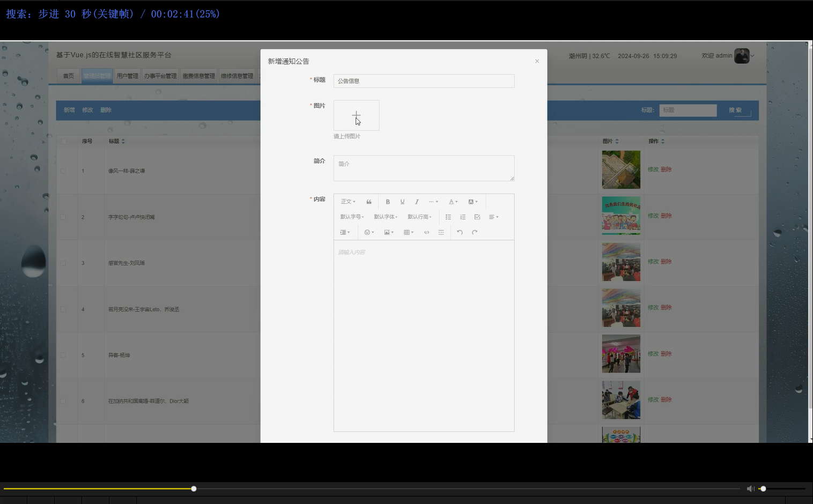This screenshot has width=813, height=504.
Task: Open the insert table dropdown
Action: click(409, 232)
